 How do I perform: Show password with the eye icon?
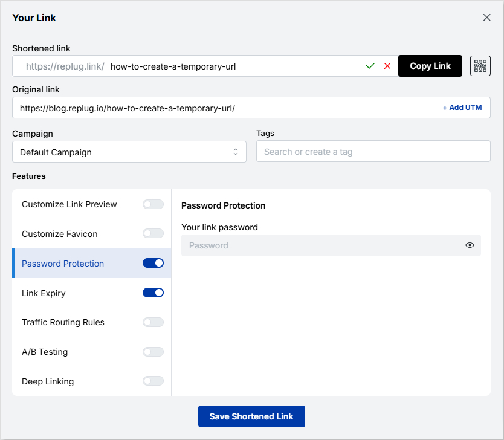pos(470,245)
